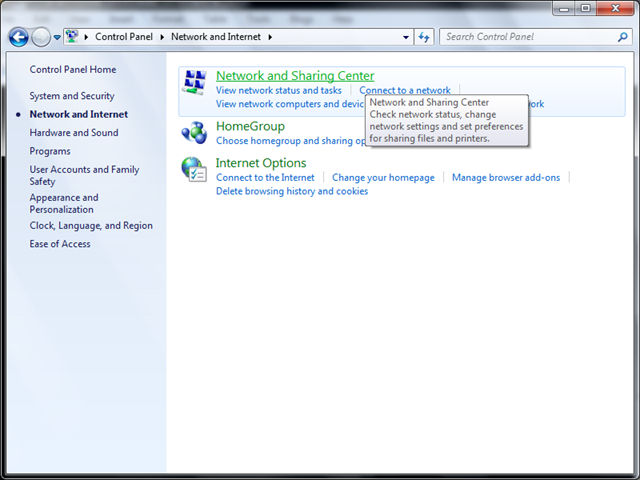Expand the arrow after Network and Internet breadcrumb
Viewport: 640px width, 480px height.
click(x=270, y=37)
